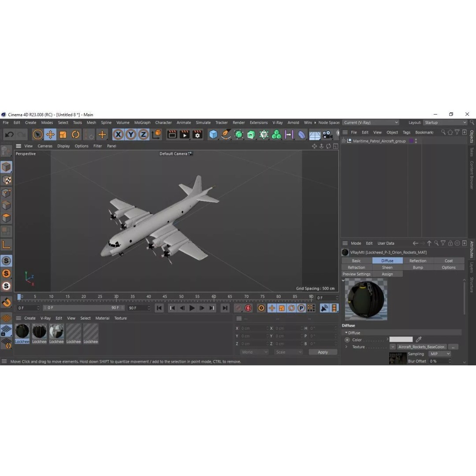The width and height of the screenshot is (476, 476).
Task: Play the animation forward
Action: (192, 308)
